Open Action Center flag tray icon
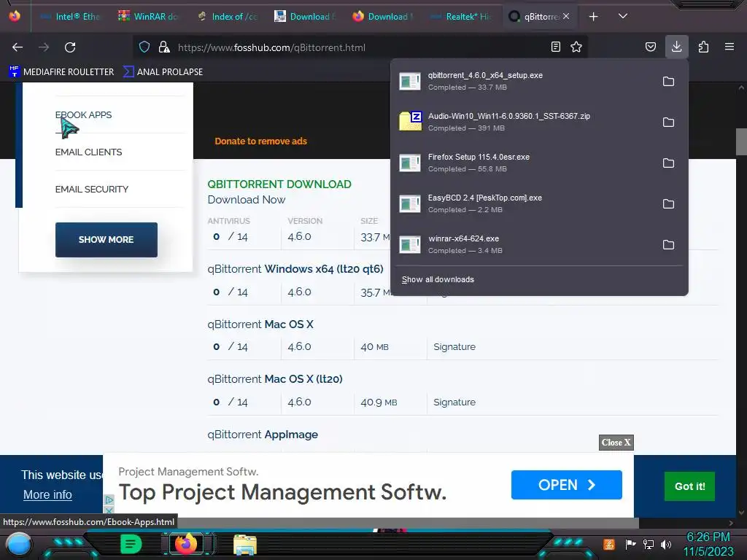This screenshot has width=747, height=560. [x=630, y=544]
